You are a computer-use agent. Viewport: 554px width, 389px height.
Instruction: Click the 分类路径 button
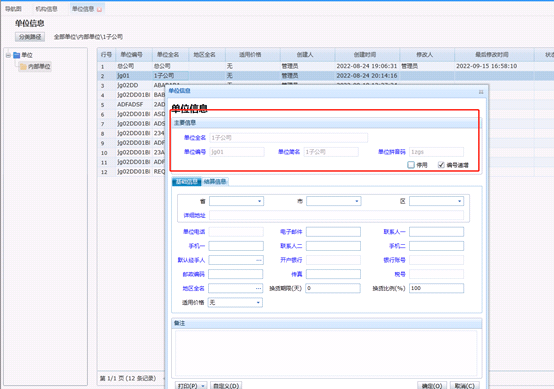(30, 37)
